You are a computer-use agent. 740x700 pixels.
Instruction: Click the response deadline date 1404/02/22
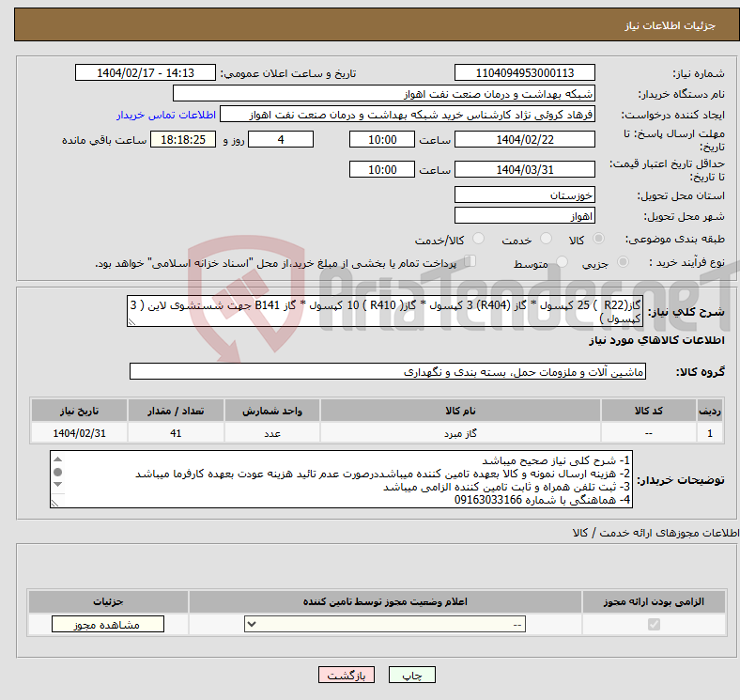coord(525,139)
